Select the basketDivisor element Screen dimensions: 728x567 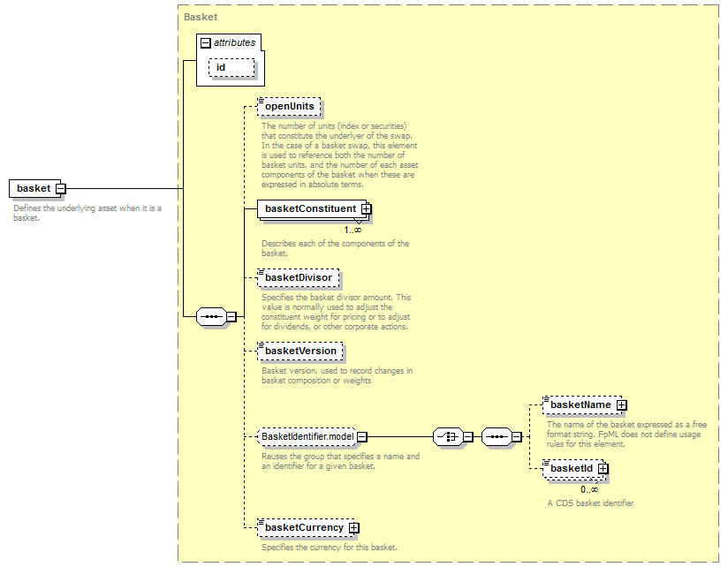point(298,277)
